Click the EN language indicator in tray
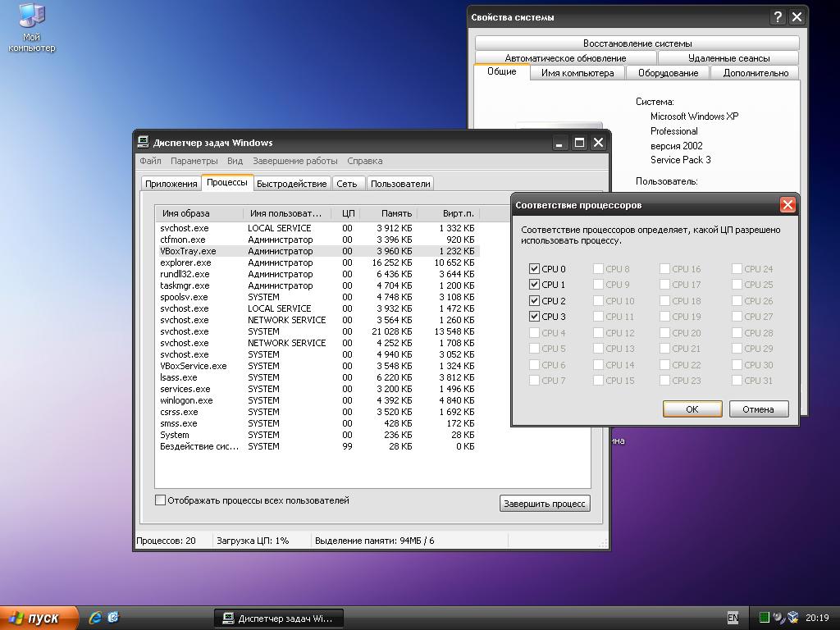The width and height of the screenshot is (840, 630). point(733,618)
